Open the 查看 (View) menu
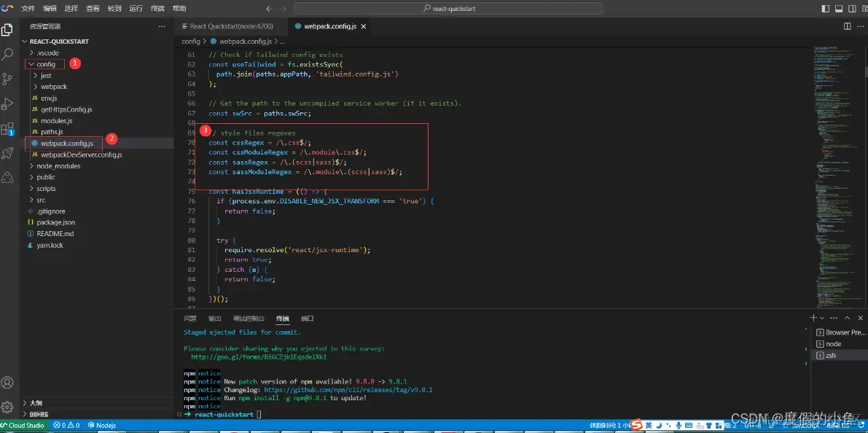This screenshot has width=868, height=433. pos(93,9)
